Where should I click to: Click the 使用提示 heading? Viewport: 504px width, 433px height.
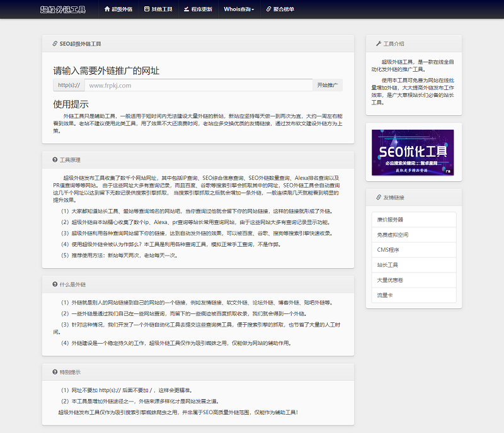71,104
